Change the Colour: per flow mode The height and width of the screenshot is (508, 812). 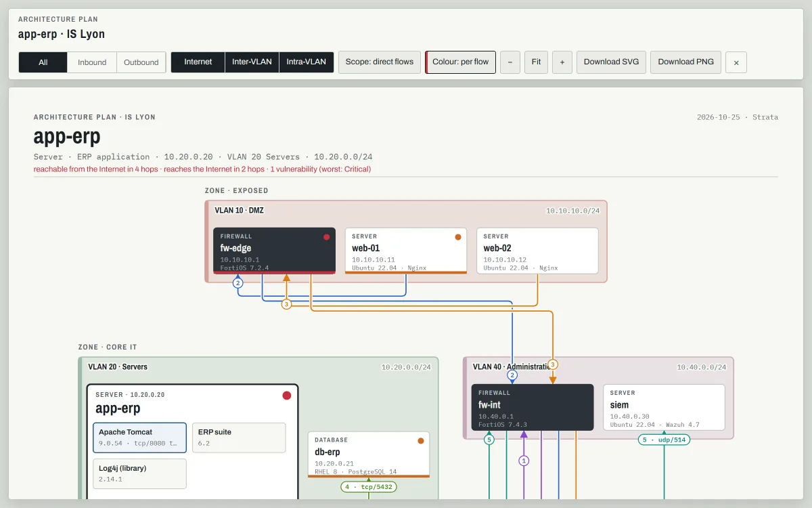point(461,62)
